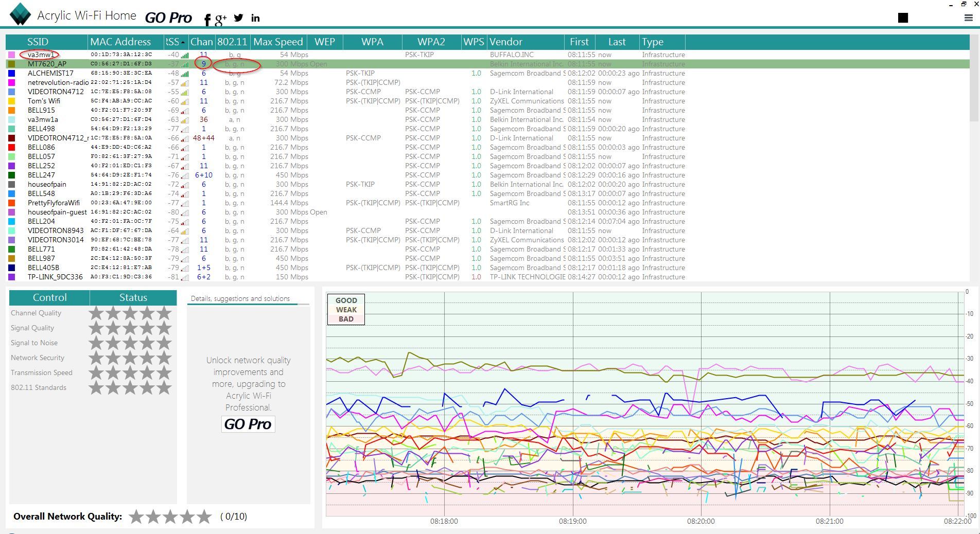Select the houseofpain-guest network name

[x=57, y=212]
